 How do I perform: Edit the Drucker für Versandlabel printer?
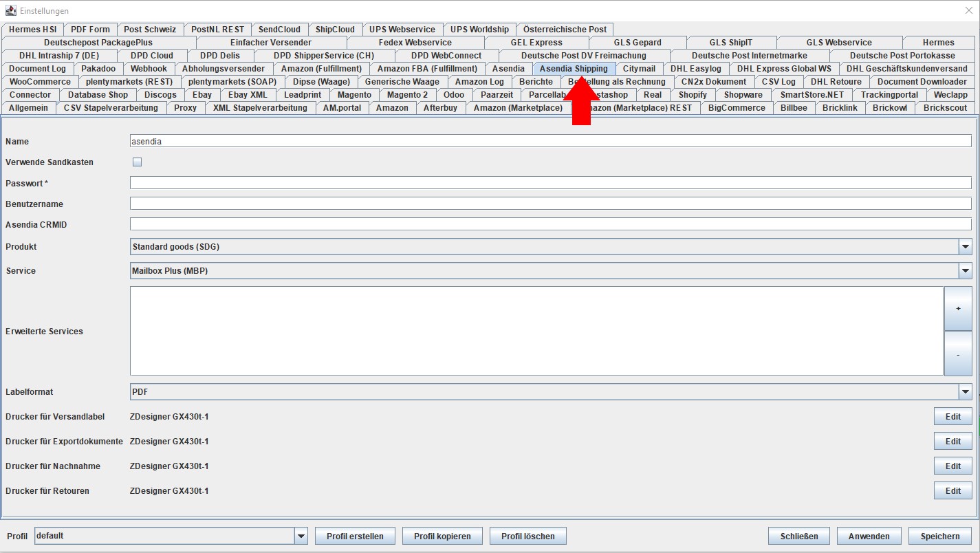click(x=952, y=417)
